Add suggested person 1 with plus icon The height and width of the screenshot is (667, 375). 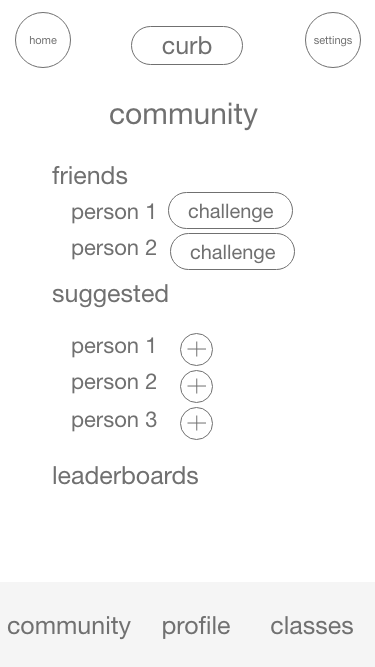click(x=196, y=349)
